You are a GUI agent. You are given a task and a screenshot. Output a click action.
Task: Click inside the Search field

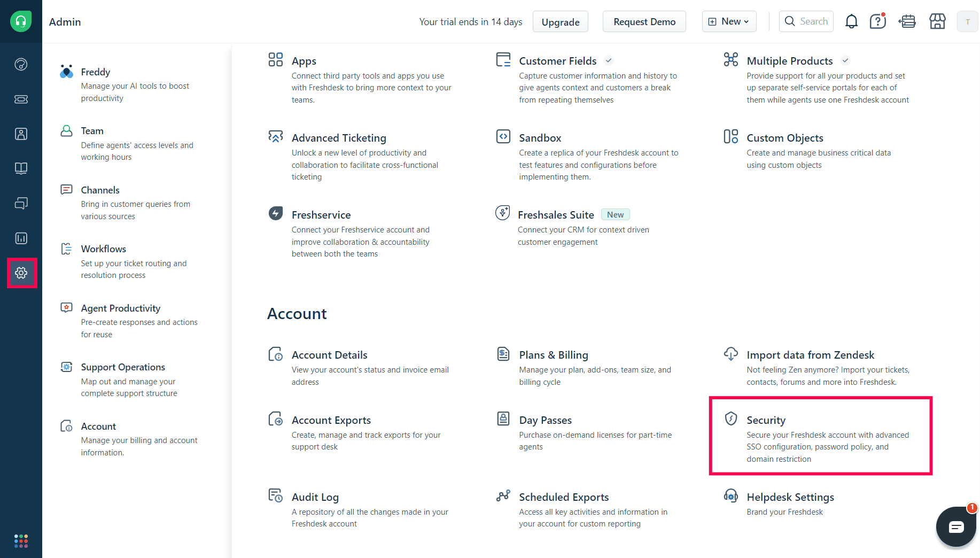[x=810, y=21]
